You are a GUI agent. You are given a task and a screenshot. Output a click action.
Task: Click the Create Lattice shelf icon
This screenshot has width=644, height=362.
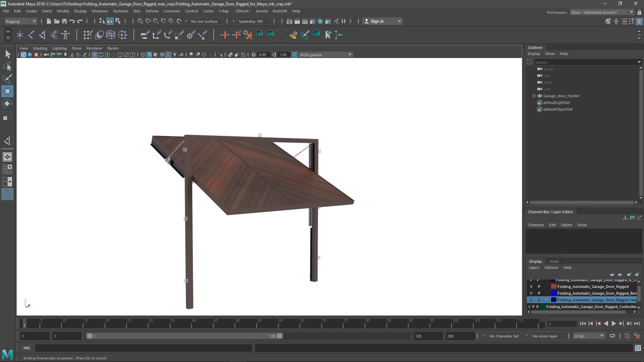click(111, 35)
